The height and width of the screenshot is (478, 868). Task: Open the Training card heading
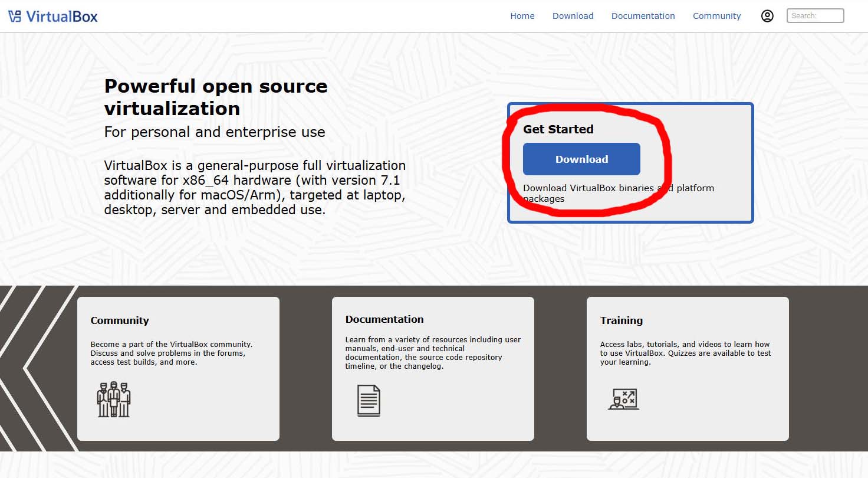click(622, 320)
